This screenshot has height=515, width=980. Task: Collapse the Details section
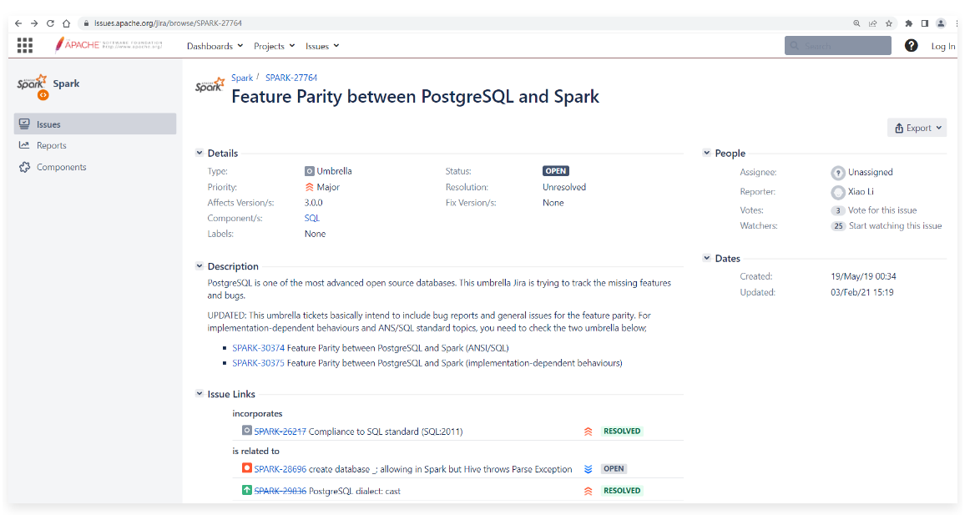click(200, 153)
